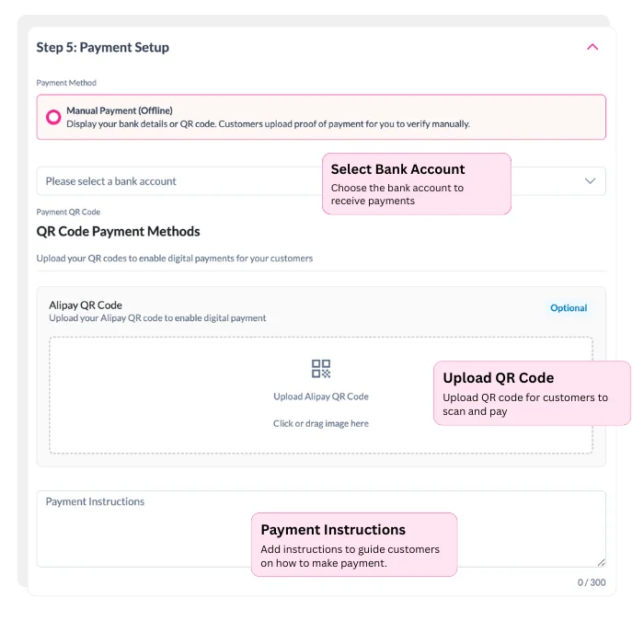Click the "QR Code Payment Methods" heading
This screenshot has height=644, width=644.
[x=118, y=231]
